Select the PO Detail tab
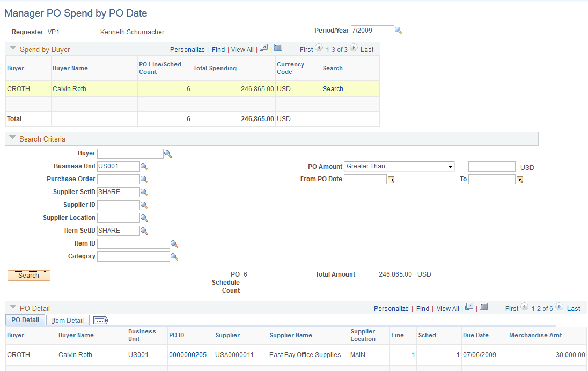Image resolution: width=588 pixels, height=371 pixels. [25, 320]
